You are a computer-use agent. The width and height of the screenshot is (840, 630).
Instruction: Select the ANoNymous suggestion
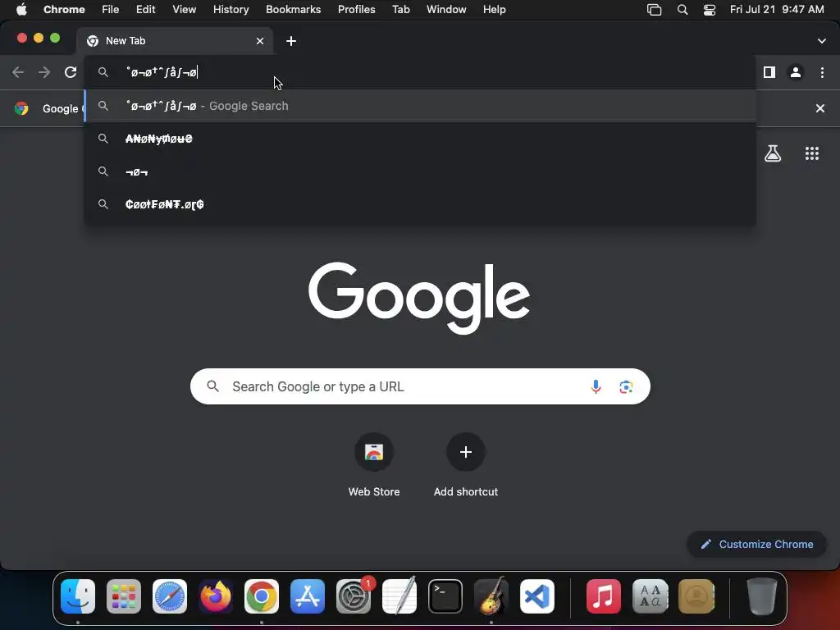tap(420, 139)
